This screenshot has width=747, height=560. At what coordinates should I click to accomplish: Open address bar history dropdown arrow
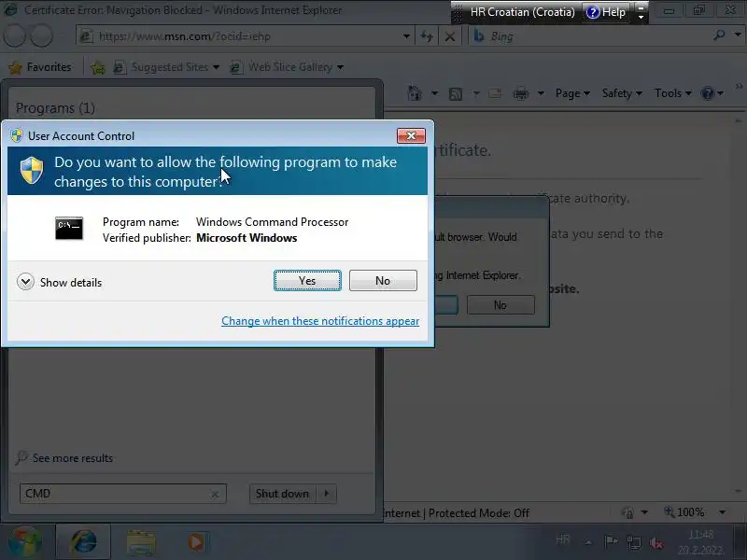click(x=406, y=36)
